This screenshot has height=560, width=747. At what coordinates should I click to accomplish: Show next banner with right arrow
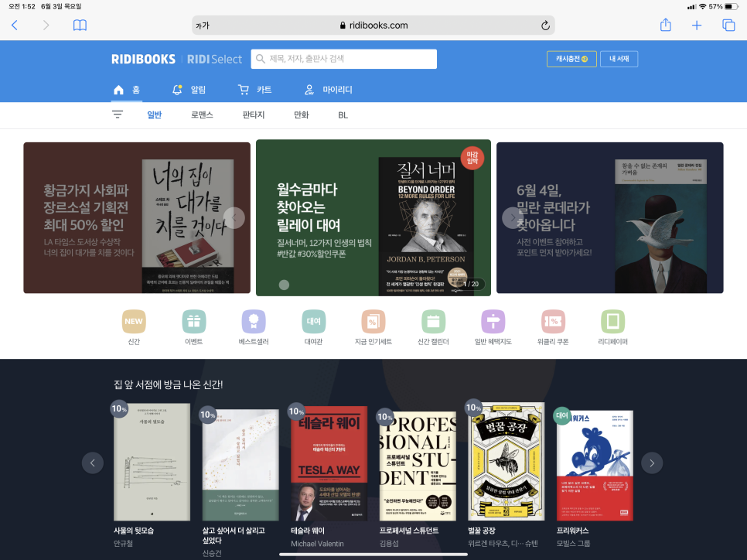tap(513, 218)
